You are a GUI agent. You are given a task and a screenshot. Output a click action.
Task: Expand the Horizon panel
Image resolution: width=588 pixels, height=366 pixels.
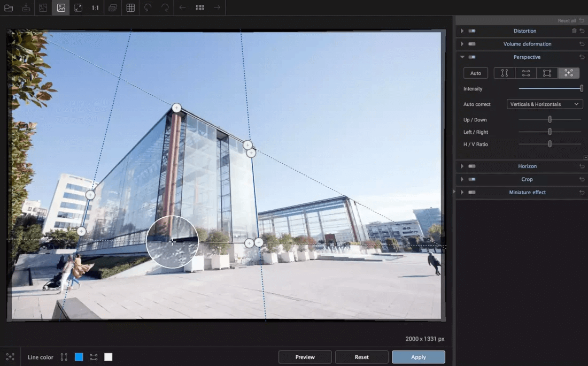coord(462,166)
